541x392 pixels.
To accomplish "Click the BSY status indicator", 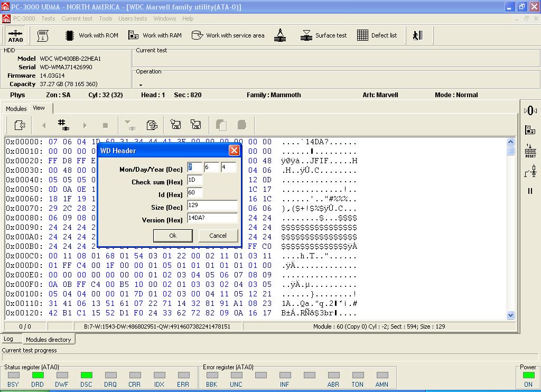I will point(13,375).
